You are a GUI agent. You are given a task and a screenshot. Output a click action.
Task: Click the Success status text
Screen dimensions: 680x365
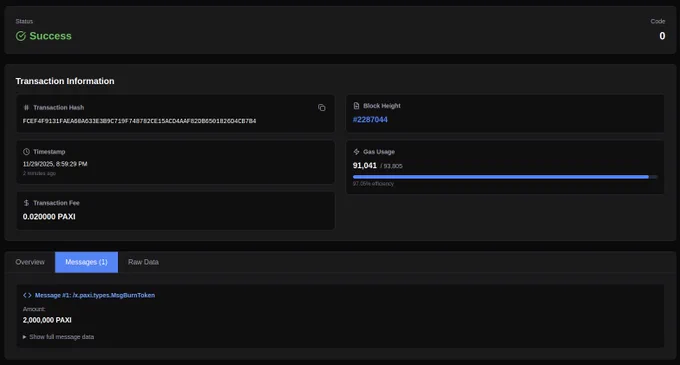[50, 36]
